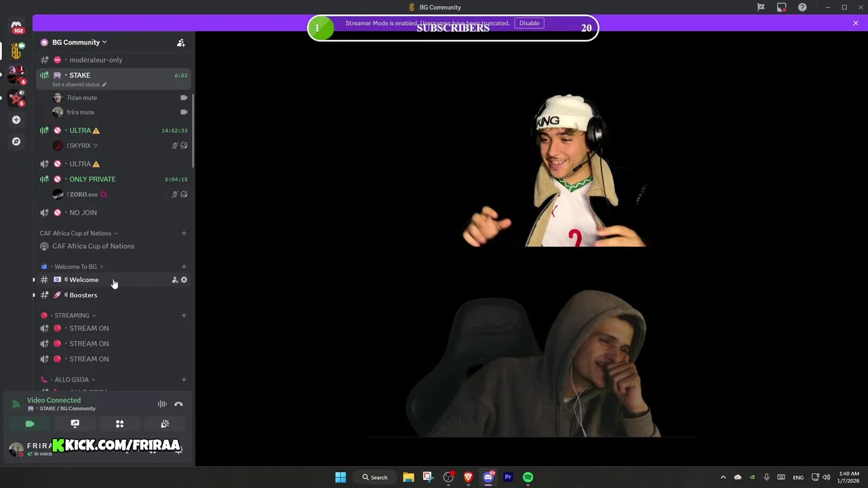Open Welcome channel settings gear icon

(x=184, y=280)
